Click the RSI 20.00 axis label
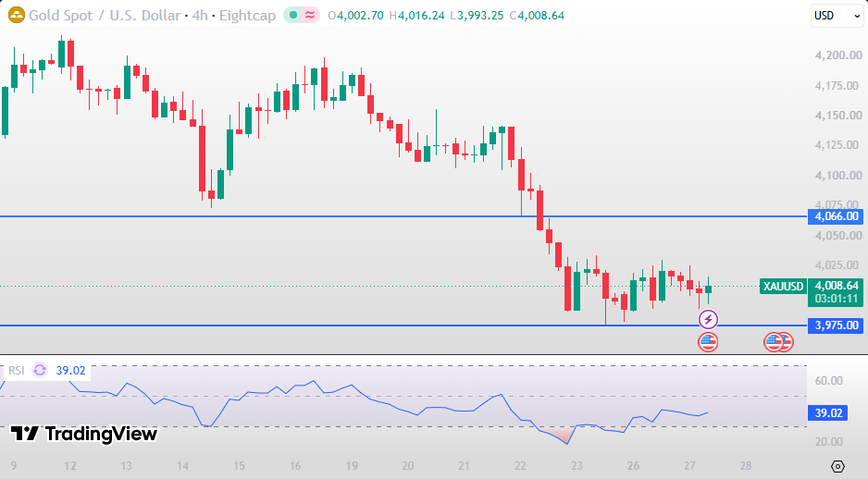The width and height of the screenshot is (868, 479). [829, 441]
